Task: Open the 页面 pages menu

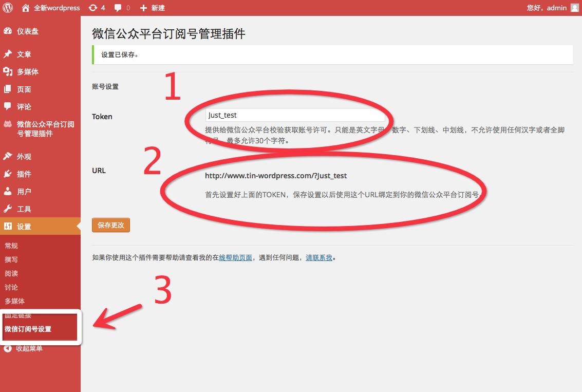Action: (x=24, y=89)
